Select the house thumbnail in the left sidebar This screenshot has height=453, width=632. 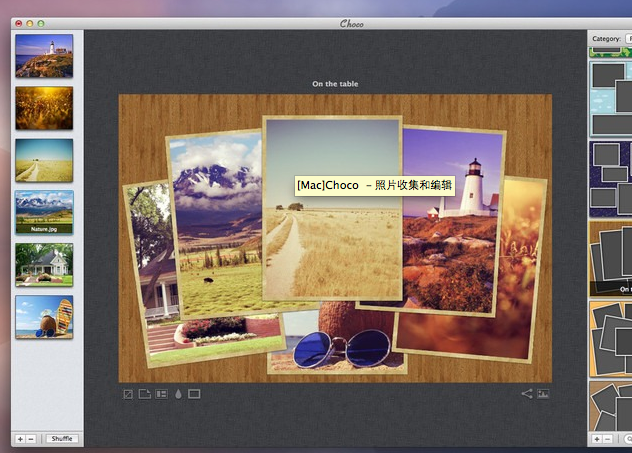pos(44,264)
